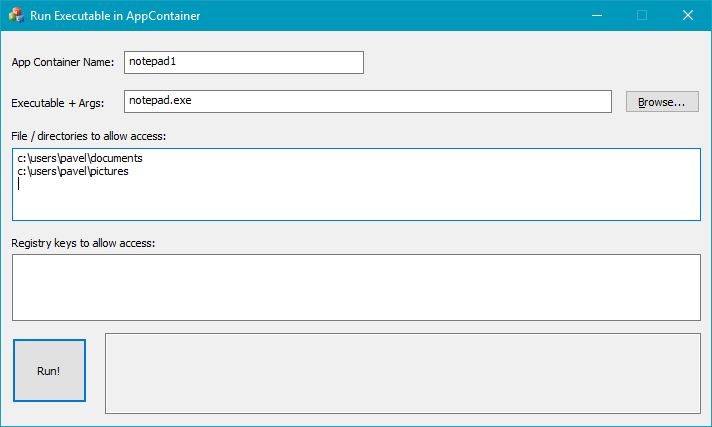712x427 pixels.
Task: Click the 'App Container Name:' label
Action: (63, 62)
